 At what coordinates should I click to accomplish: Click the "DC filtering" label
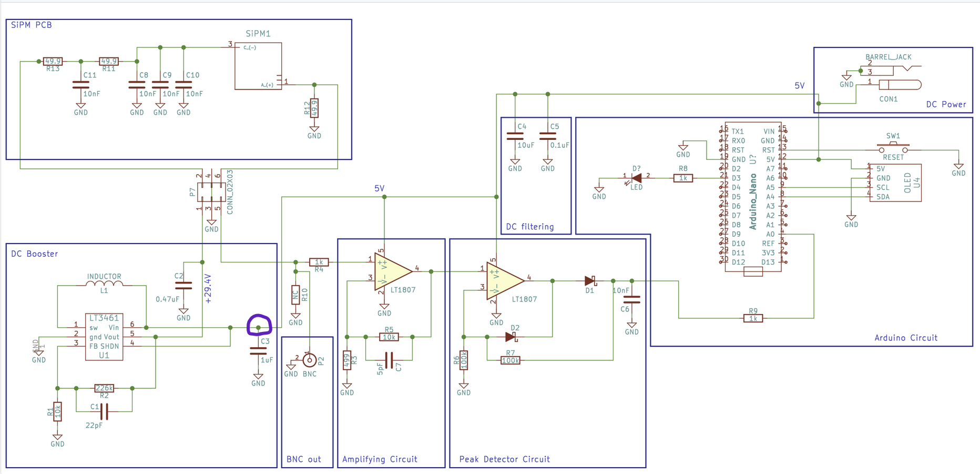pos(530,227)
